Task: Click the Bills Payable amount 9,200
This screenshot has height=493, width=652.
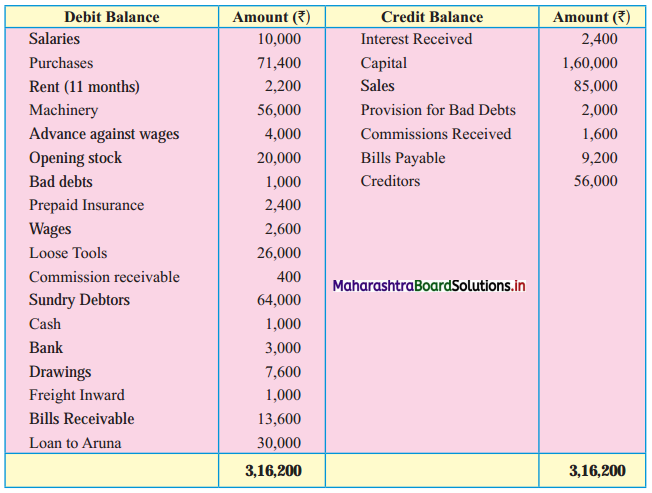Action: pyautogui.click(x=599, y=158)
